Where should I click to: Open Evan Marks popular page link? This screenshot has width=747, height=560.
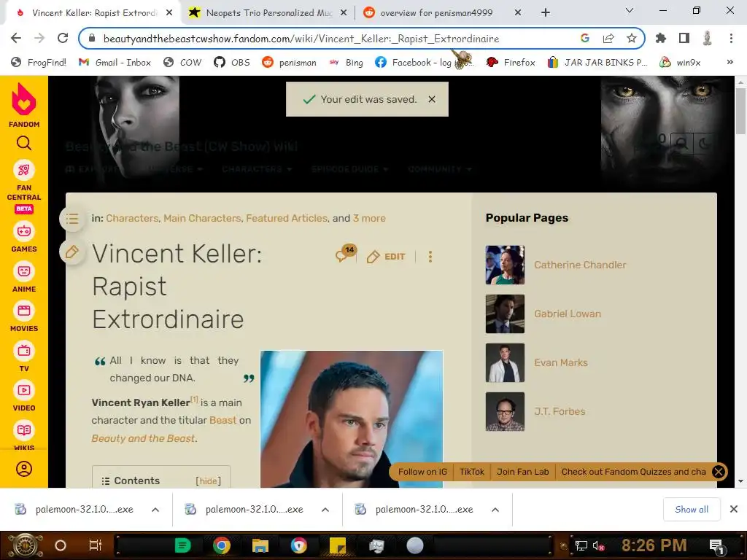(x=561, y=362)
